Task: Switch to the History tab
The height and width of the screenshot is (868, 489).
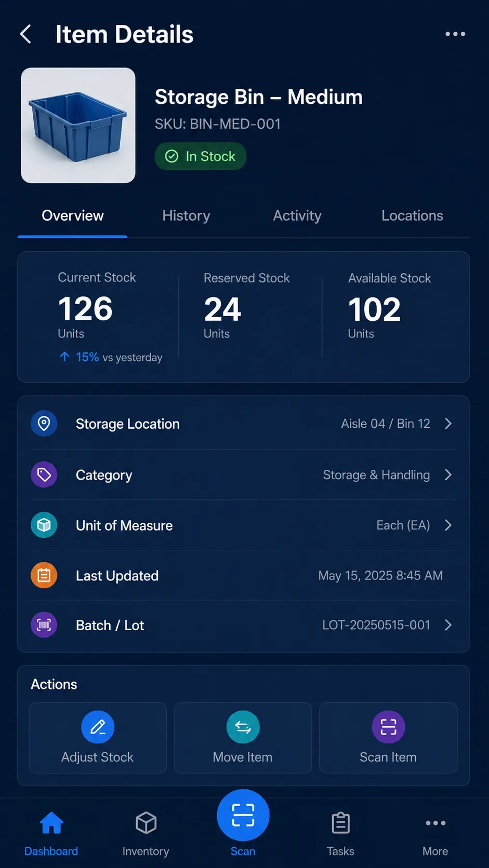Action: (x=186, y=215)
